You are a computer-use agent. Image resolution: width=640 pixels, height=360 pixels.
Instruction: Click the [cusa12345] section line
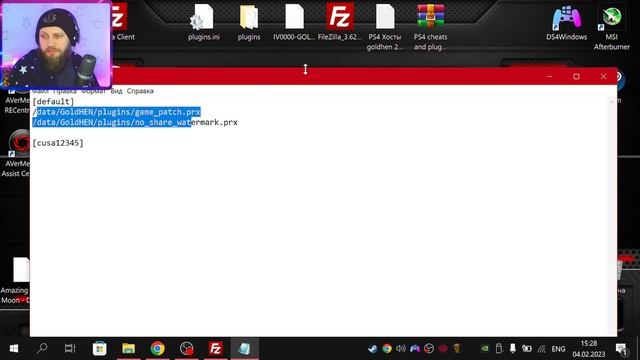58,143
